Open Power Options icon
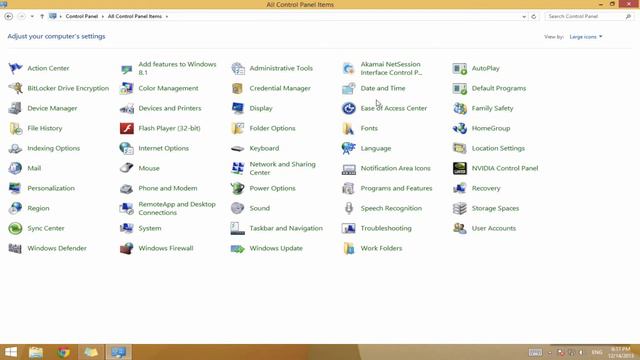 238,188
